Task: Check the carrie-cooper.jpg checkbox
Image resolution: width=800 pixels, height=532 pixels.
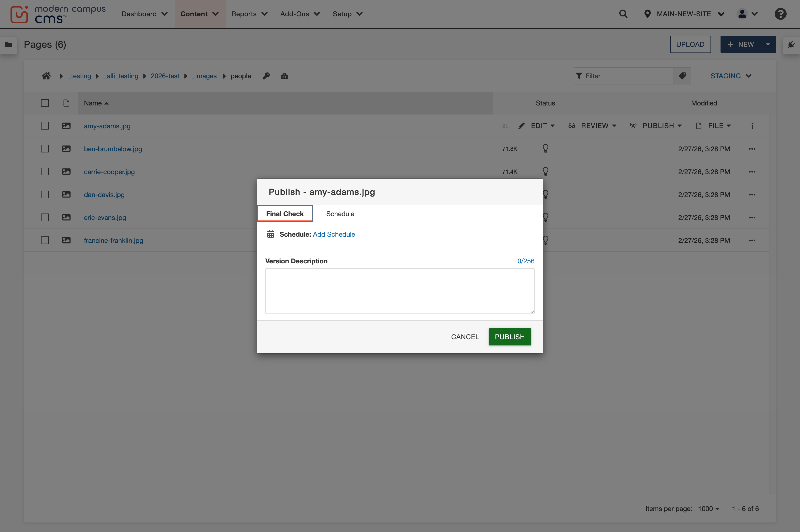Action: pos(45,172)
